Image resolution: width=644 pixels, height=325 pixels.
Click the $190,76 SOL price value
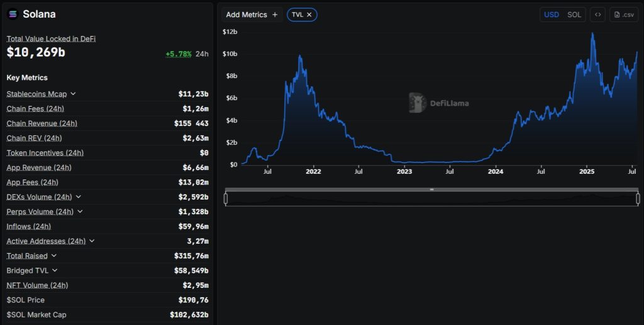click(193, 300)
